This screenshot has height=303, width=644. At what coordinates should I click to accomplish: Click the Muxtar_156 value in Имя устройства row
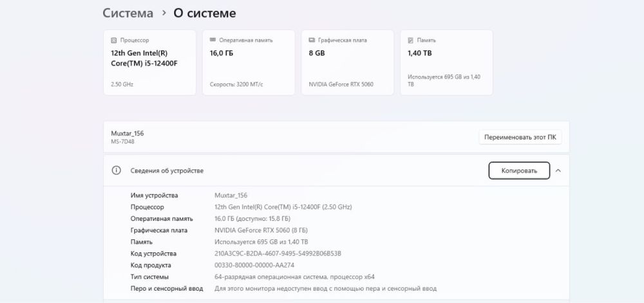(x=231, y=195)
